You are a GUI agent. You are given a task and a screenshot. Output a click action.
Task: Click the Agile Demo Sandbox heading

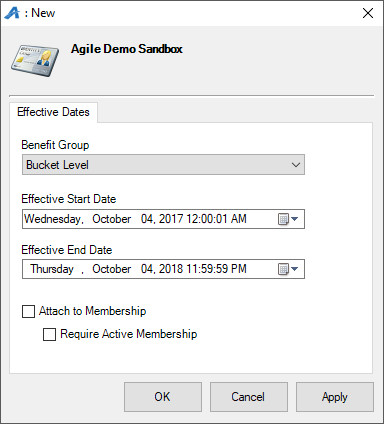pyautogui.click(x=127, y=49)
